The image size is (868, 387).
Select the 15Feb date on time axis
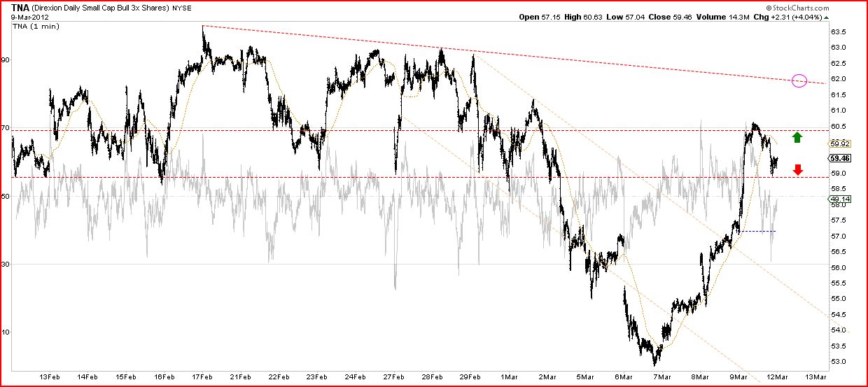click(x=125, y=376)
